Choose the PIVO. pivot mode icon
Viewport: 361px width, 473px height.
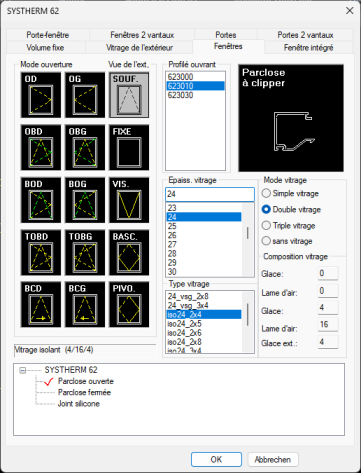[129, 304]
